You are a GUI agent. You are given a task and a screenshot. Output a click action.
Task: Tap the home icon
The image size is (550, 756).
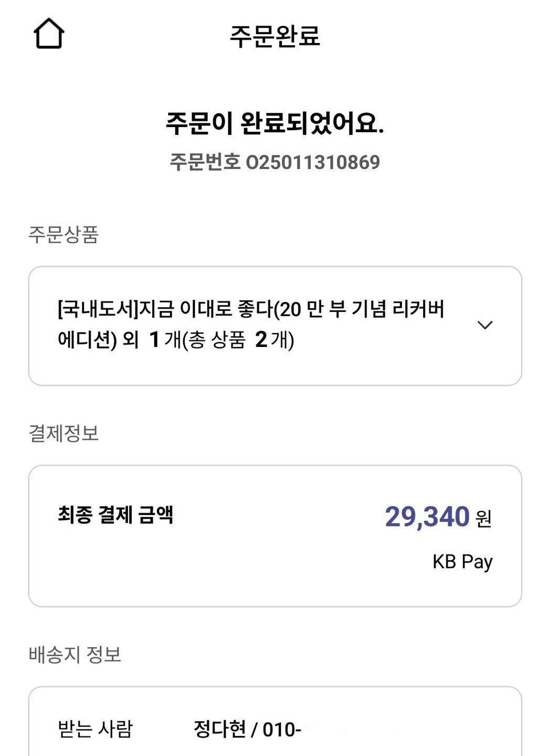coord(49,34)
